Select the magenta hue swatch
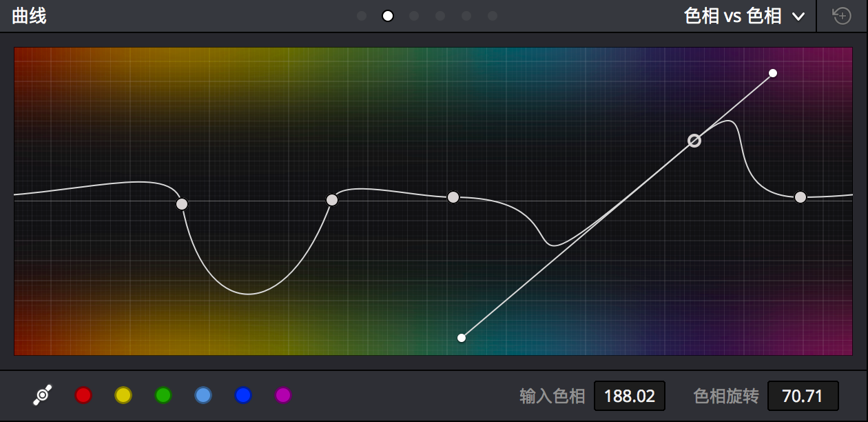This screenshot has width=868, height=422. pos(283,395)
